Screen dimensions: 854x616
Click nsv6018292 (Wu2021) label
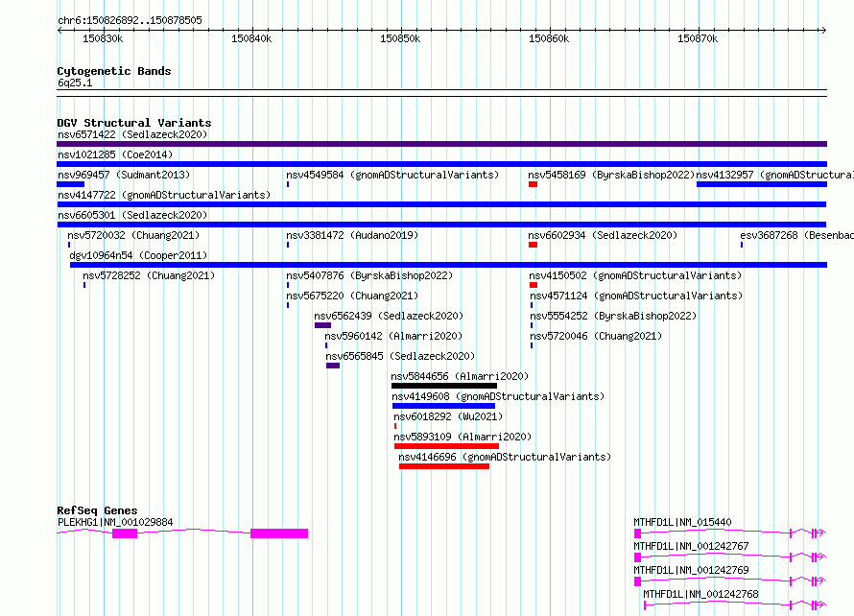pos(448,416)
